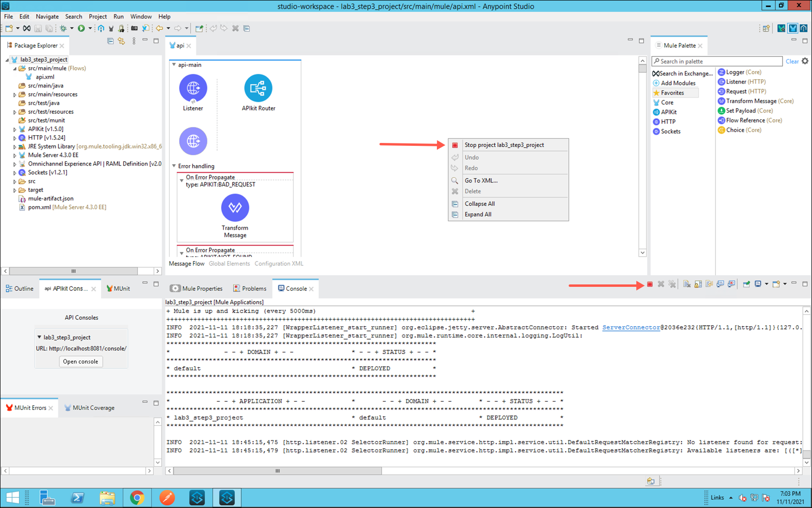
Task: Click the Chrome icon in taskbar
Action: 137,497
